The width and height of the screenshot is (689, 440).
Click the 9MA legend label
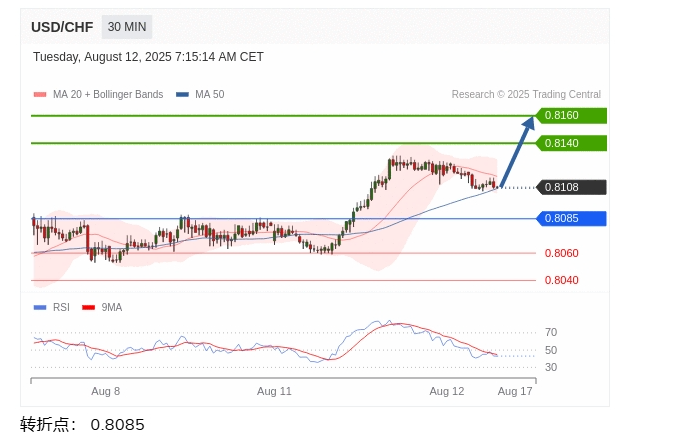112,308
